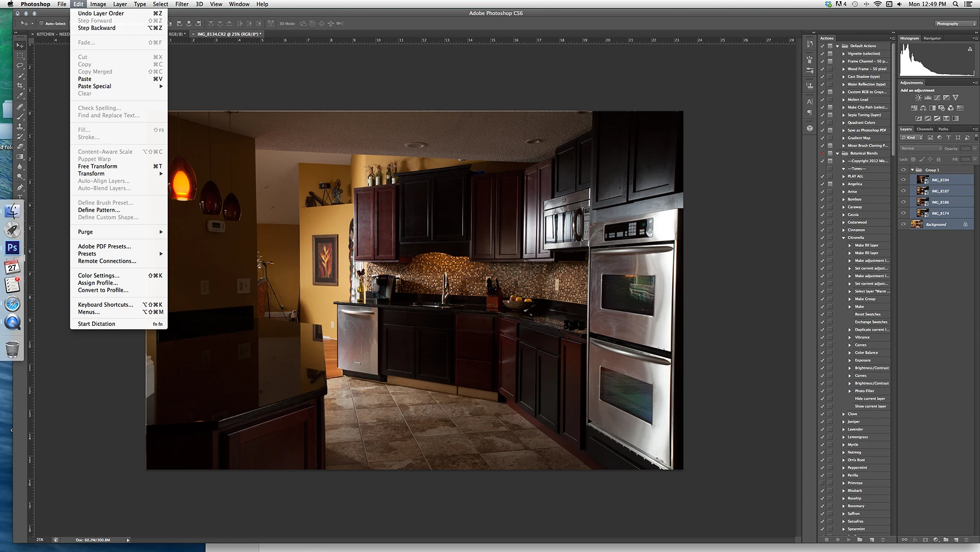980x552 pixels.
Task: Hide the Background layer
Action: pyautogui.click(x=904, y=224)
